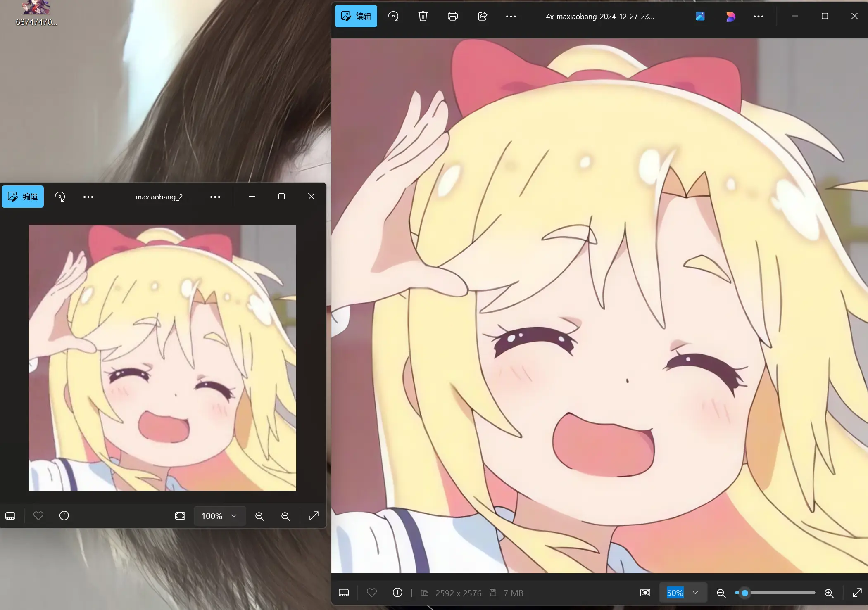Print the upscaled image
The width and height of the screenshot is (868, 610).
click(452, 16)
